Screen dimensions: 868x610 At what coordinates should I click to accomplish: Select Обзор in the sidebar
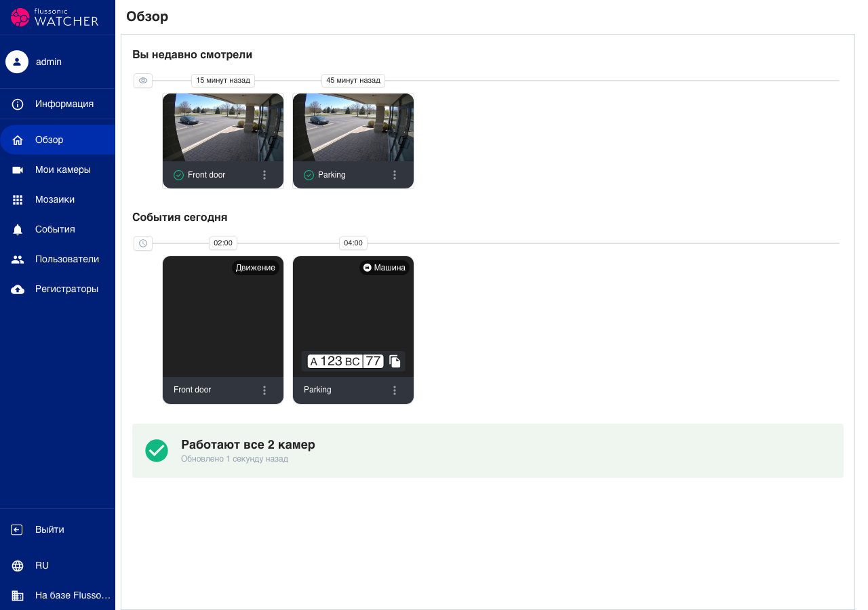click(x=58, y=140)
